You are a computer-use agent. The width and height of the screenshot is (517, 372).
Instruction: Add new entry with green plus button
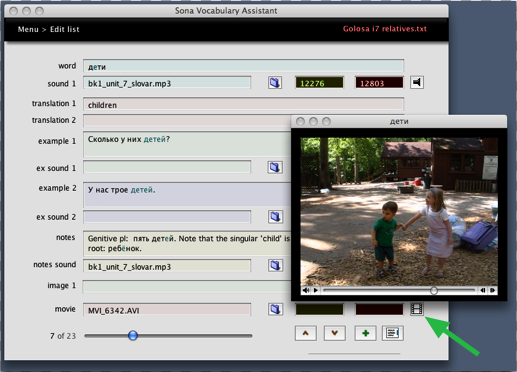(365, 333)
